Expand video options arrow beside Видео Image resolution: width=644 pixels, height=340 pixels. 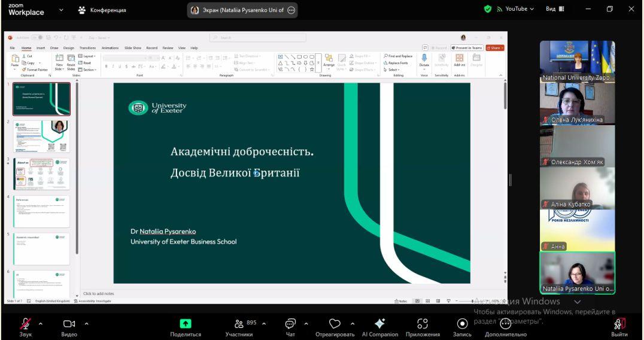pos(86,324)
